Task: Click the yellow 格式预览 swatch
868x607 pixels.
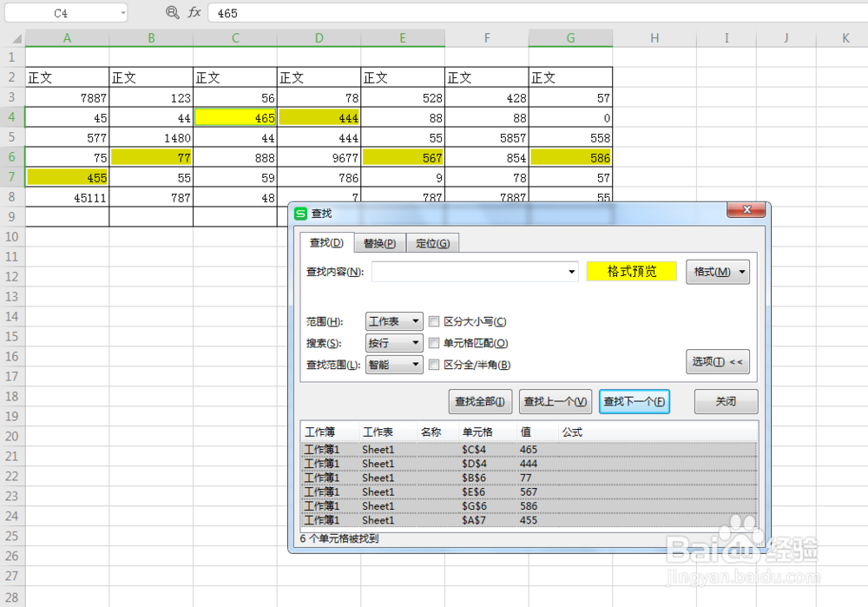Action: tap(632, 272)
